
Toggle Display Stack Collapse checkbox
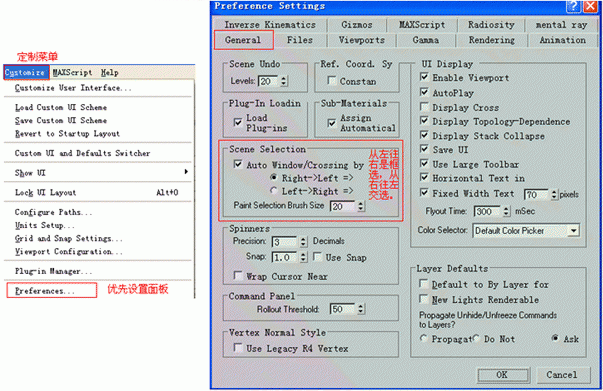424,135
